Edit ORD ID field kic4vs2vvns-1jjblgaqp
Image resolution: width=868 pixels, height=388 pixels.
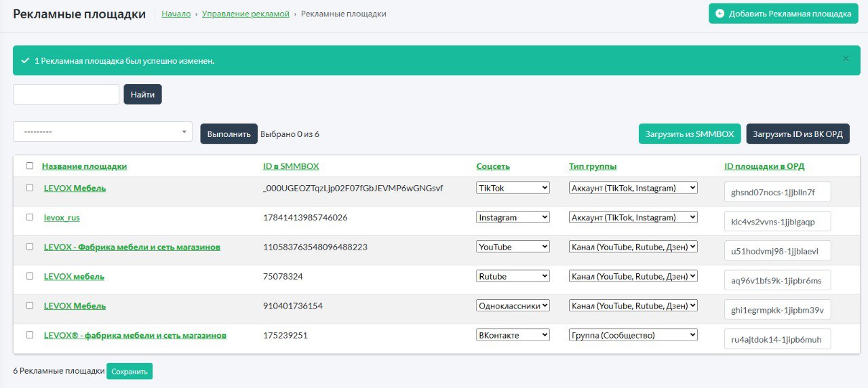click(x=778, y=221)
